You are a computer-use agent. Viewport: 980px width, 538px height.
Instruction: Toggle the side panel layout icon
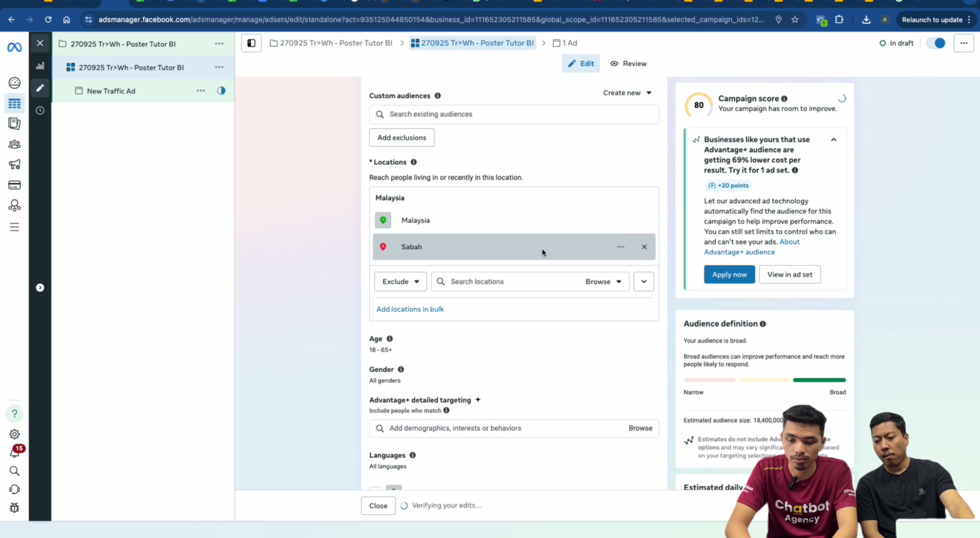pyautogui.click(x=251, y=43)
